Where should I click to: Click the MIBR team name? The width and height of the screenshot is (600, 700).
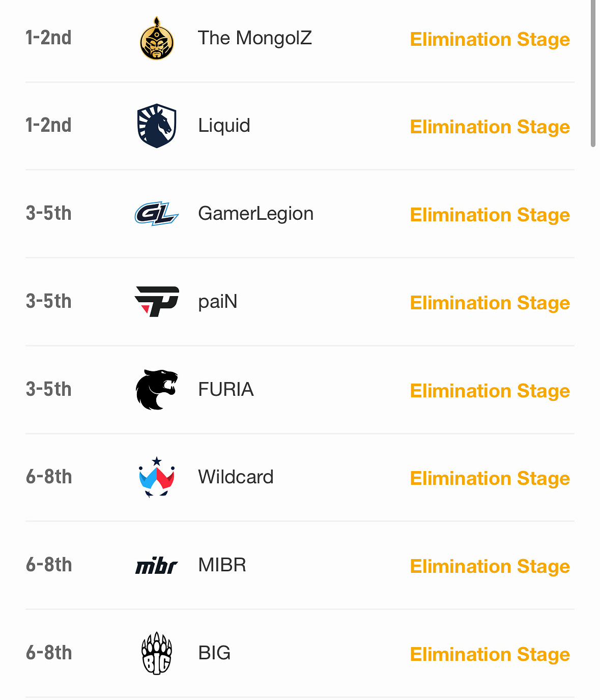[x=222, y=565]
